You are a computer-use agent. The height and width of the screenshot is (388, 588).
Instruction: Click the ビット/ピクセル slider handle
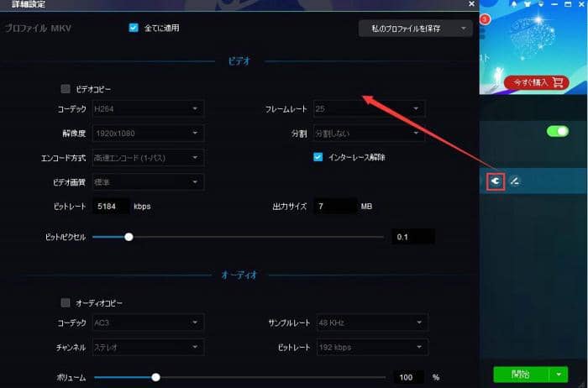(x=129, y=237)
